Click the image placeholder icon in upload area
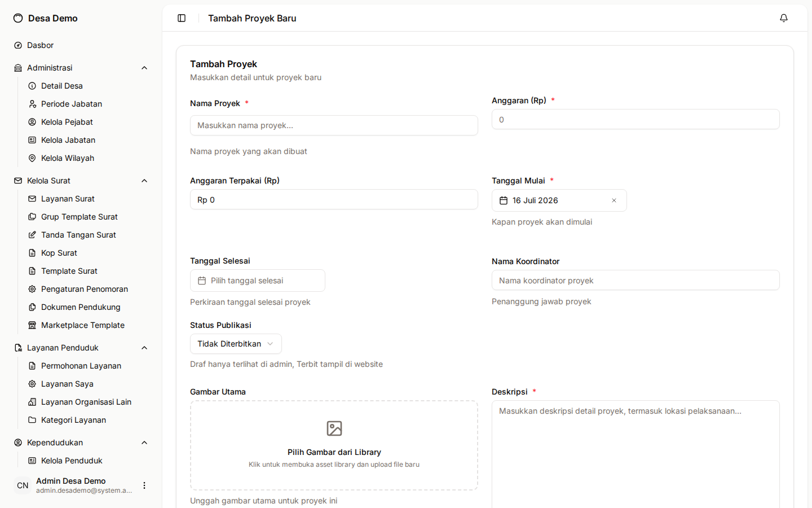812x508 pixels. (334, 428)
